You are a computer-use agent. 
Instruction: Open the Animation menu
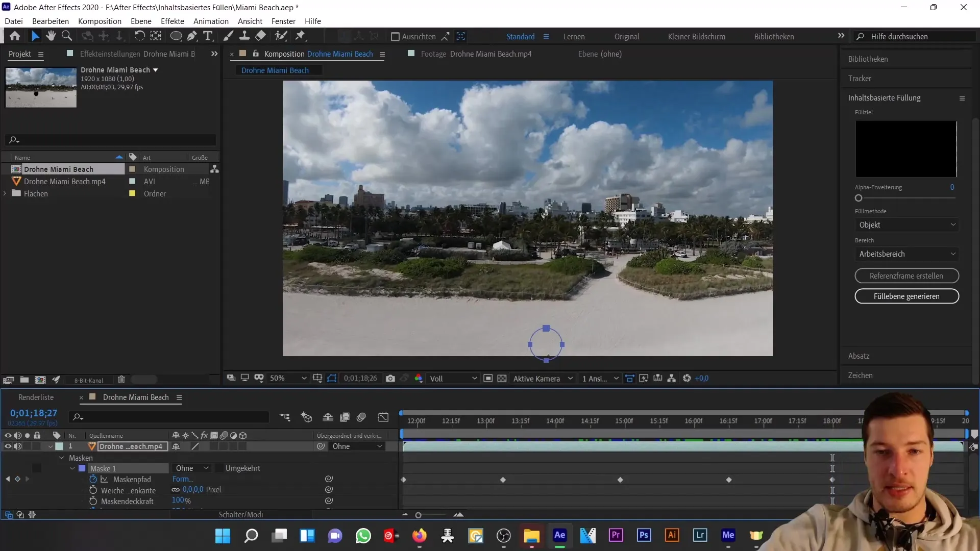211,21
